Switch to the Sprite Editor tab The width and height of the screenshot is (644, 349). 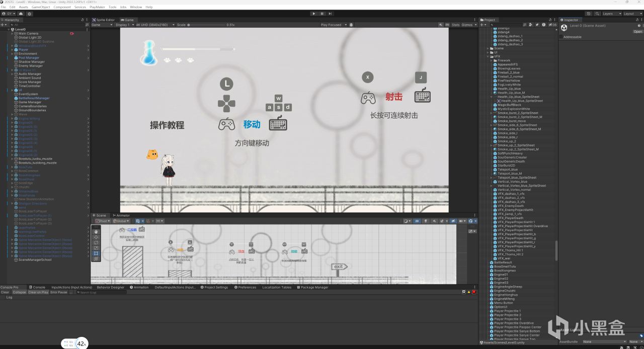[x=104, y=20]
